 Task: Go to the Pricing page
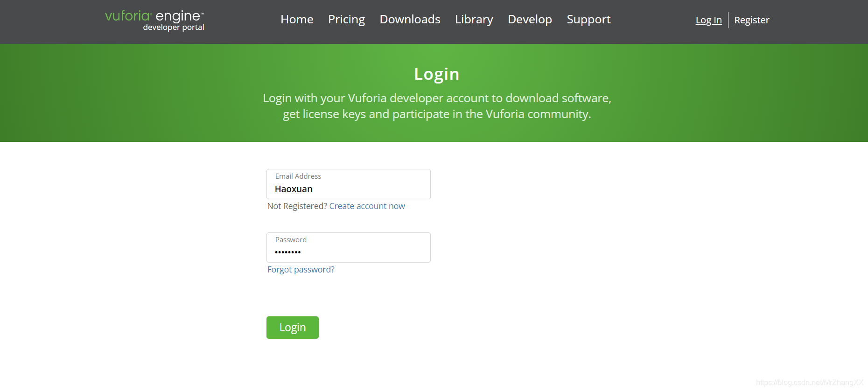click(346, 20)
